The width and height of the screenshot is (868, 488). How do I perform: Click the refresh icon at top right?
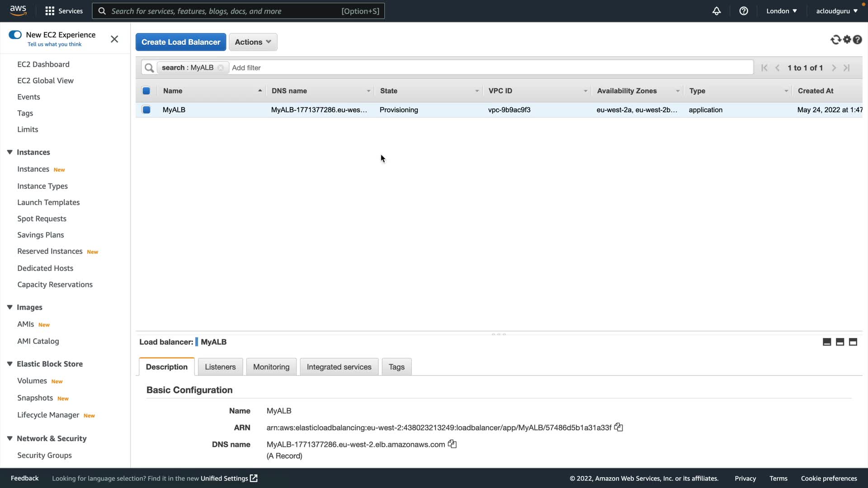835,40
